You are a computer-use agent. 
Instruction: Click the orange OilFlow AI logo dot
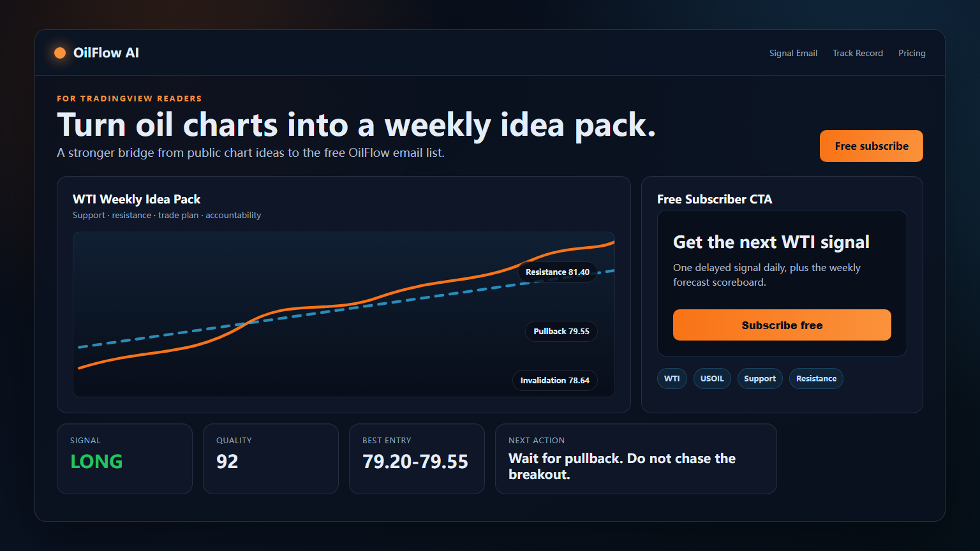60,53
